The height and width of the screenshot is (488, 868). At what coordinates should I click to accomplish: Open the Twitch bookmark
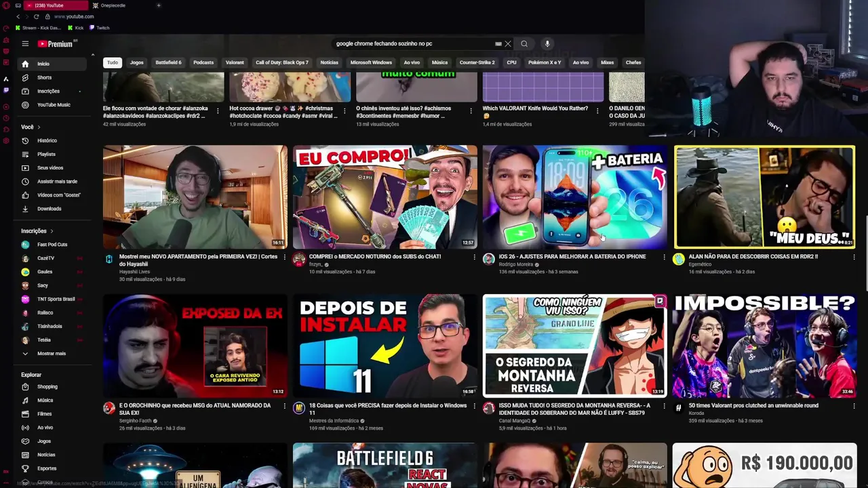click(99, 28)
